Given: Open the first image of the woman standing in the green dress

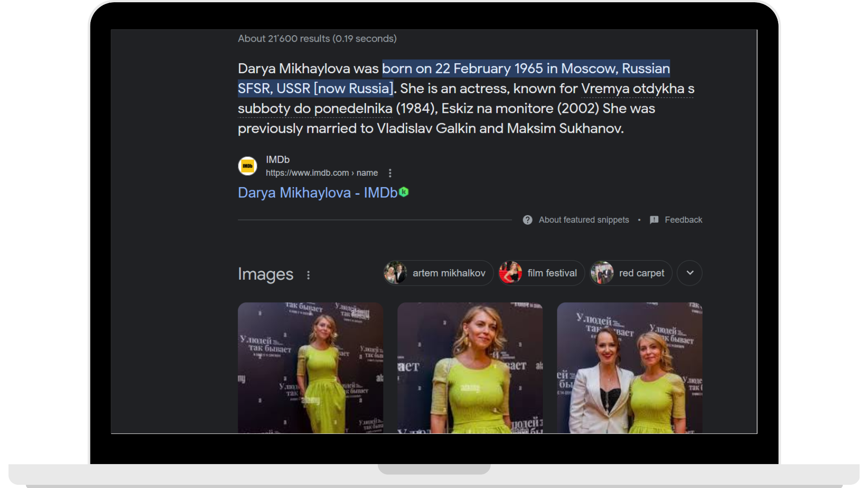Looking at the screenshot, I should click(311, 368).
